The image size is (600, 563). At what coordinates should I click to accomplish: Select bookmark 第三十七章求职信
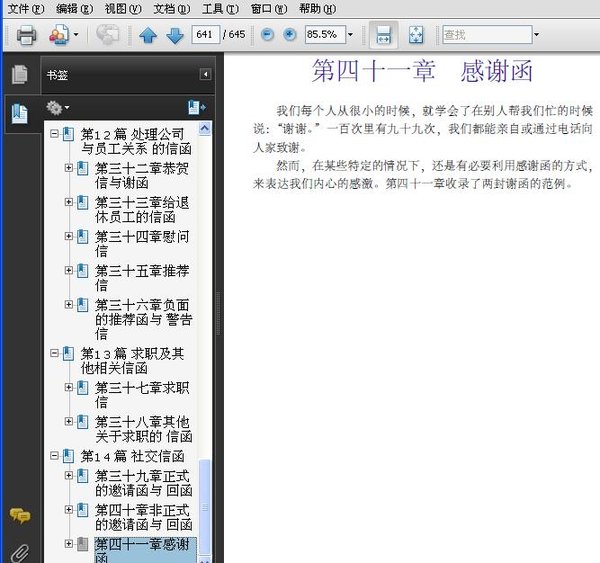click(142, 395)
